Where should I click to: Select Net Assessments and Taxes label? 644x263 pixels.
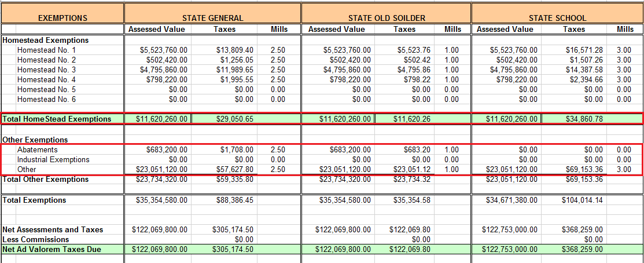click(x=53, y=230)
